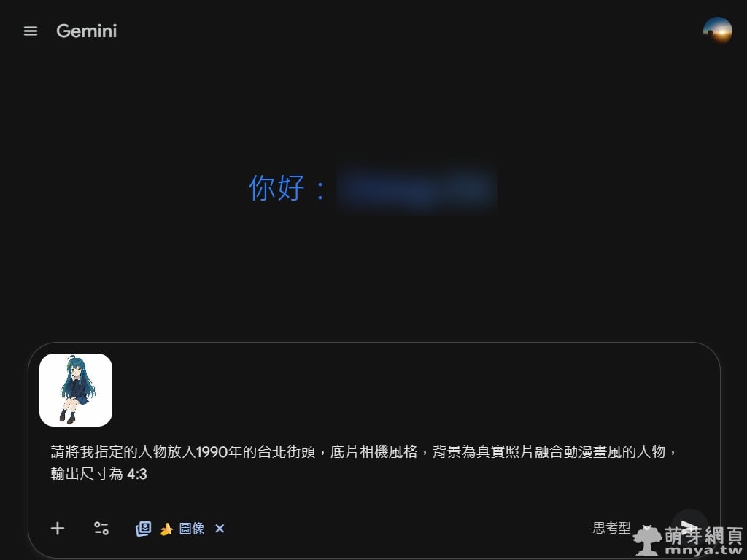Click the plus icon to add files
Viewport: 747px width, 560px height.
[58, 528]
